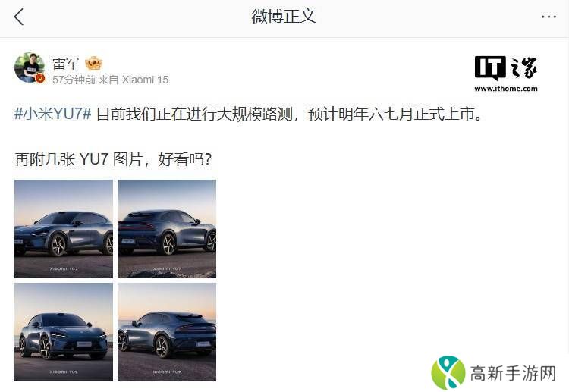
Task: Visit the www.ithome.com link
Action: pos(506,89)
